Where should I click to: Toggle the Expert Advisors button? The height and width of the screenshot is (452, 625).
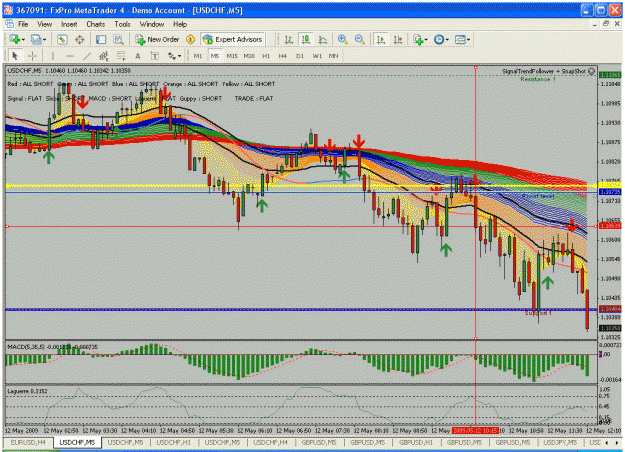click(233, 39)
